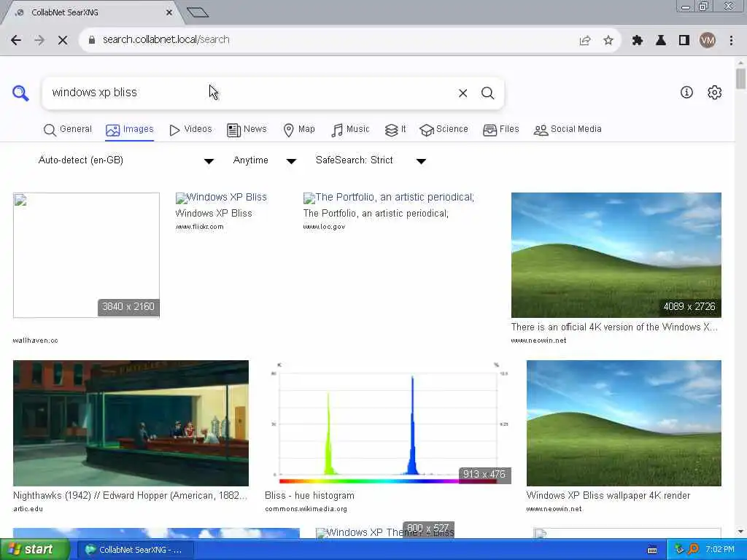Open the Extensions puzzle icon
The height and width of the screenshot is (560, 747).
(x=638, y=41)
